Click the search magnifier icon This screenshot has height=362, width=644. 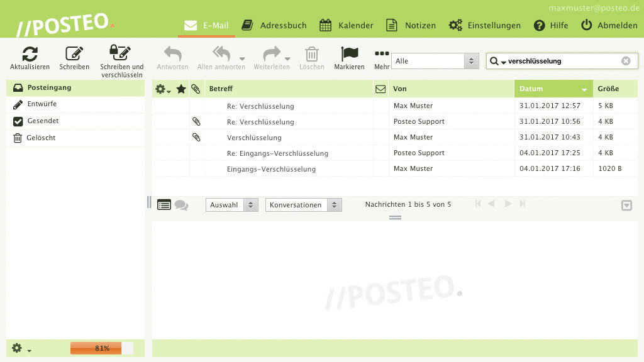coord(494,61)
